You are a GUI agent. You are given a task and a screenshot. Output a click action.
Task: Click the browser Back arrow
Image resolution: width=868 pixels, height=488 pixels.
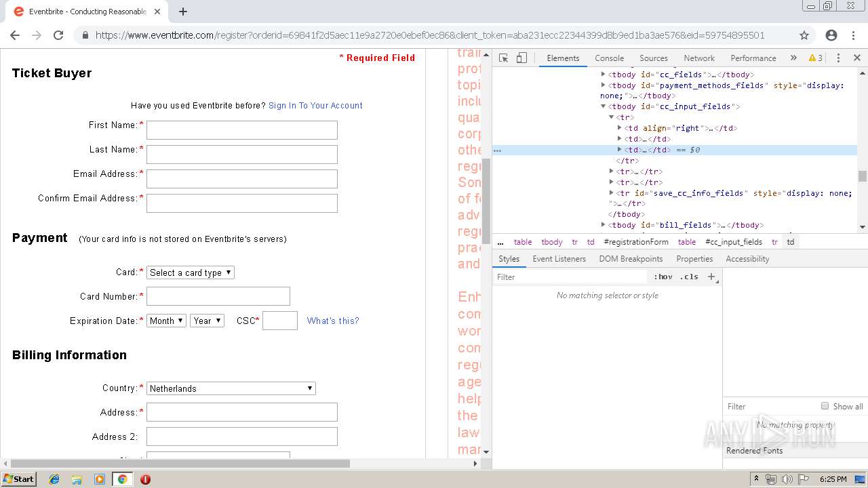15,35
